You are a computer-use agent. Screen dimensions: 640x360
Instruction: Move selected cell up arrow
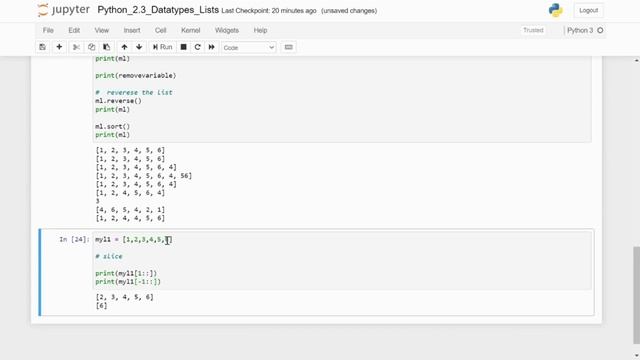tap(124, 47)
